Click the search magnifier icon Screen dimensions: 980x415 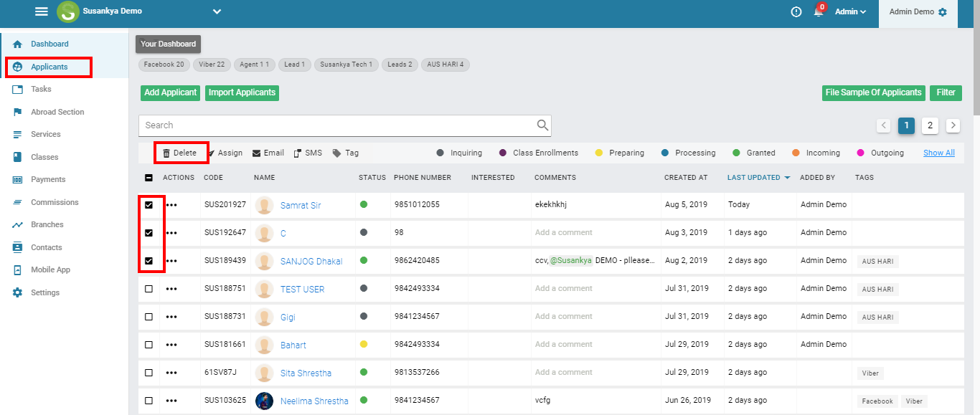pos(542,125)
